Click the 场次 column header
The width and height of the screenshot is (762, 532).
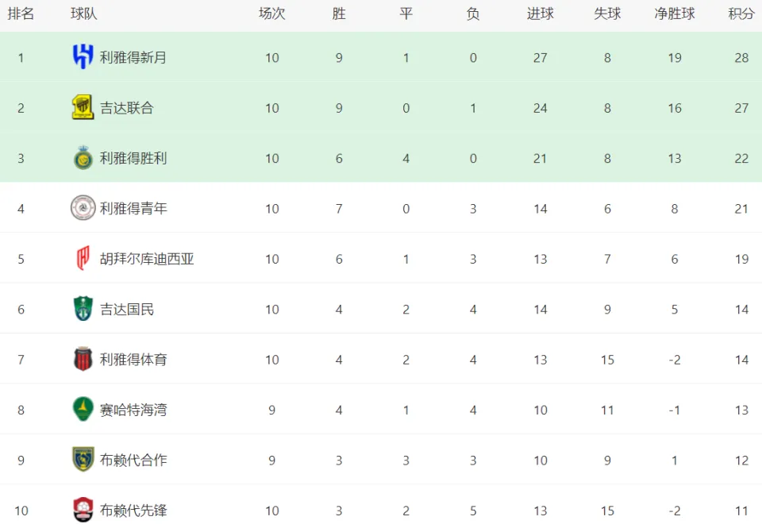[271, 13]
